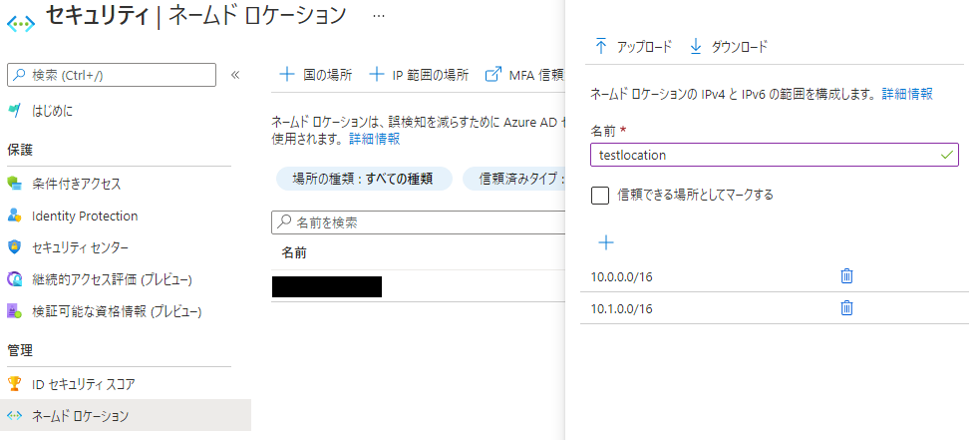
Task: Open 継続的アクセス評価 (プレビュー)
Action: [x=112, y=279]
